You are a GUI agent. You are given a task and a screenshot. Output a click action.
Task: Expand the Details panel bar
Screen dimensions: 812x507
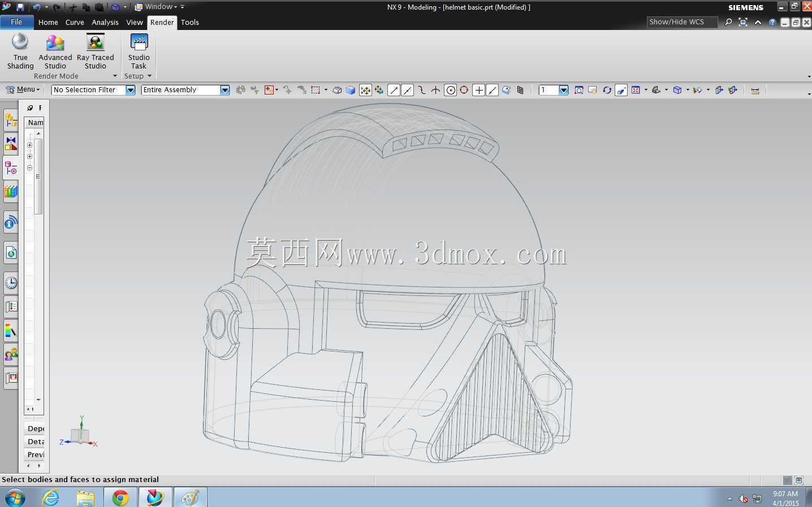(34, 441)
